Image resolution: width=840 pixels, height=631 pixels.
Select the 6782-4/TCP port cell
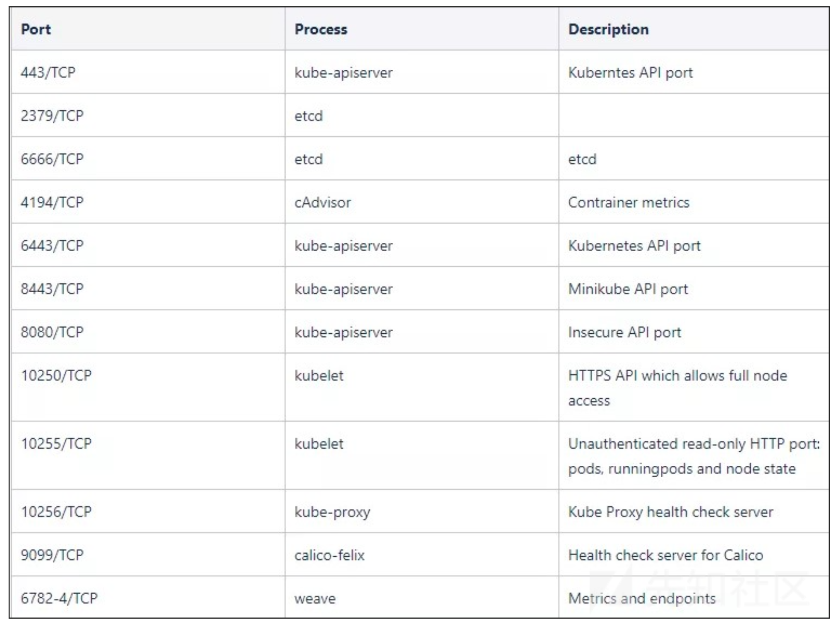[59, 598]
